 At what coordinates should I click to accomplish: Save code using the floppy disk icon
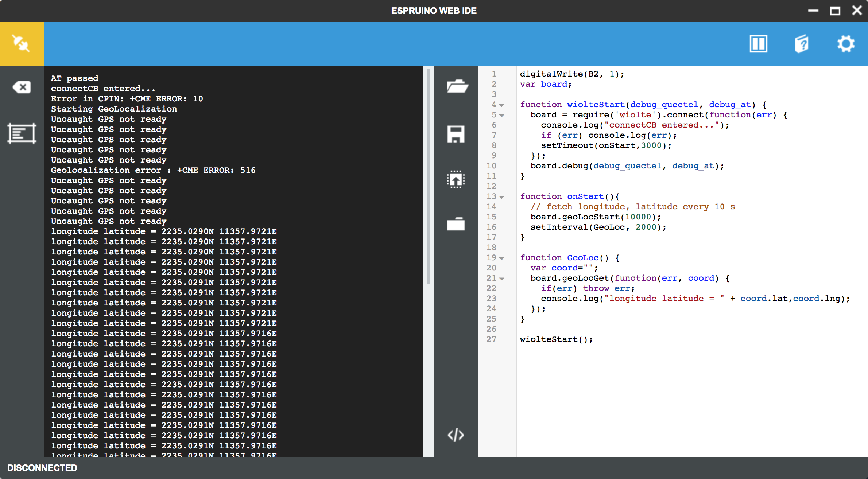click(x=456, y=134)
